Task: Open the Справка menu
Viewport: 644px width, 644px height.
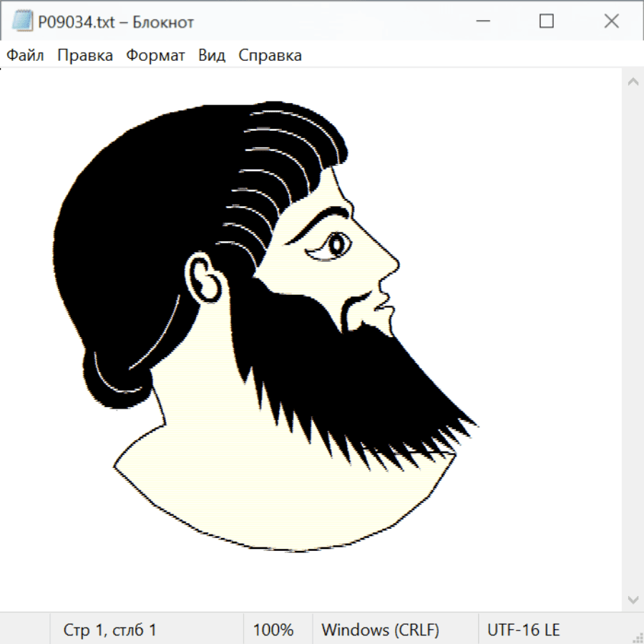Action: [270, 56]
